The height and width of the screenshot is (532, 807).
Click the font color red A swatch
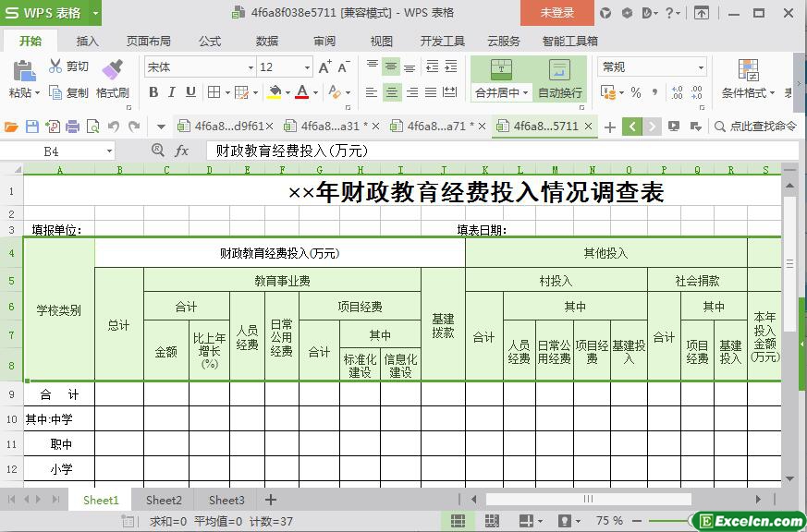pyautogui.click(x=301, y=92)
